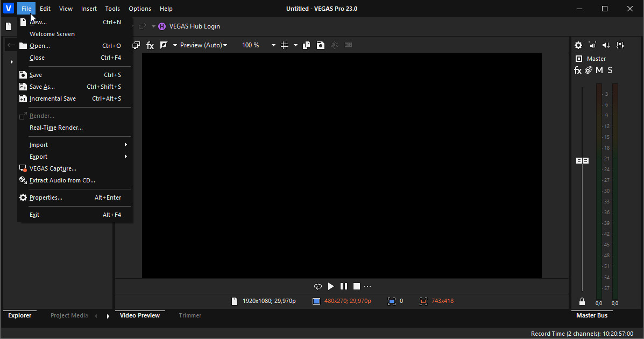
Task: Open the Preview (Auto) quality dropdown
Action: [203, 45]
